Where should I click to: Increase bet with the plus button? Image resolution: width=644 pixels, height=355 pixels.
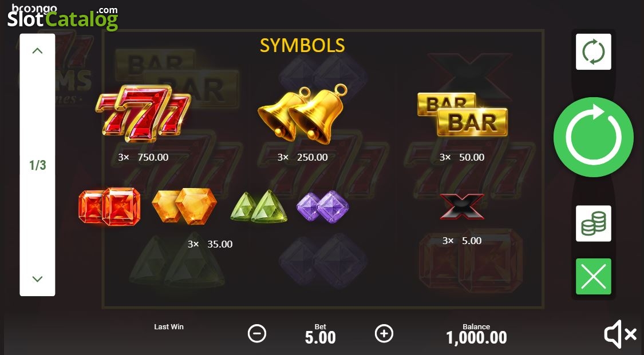point(384,334)
